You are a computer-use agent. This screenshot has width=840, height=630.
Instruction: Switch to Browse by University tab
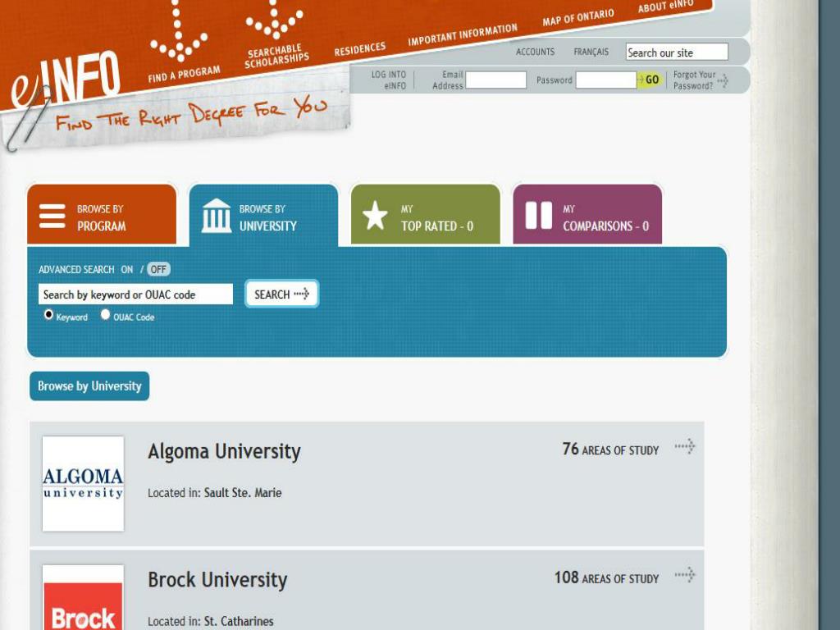[263, 216]
